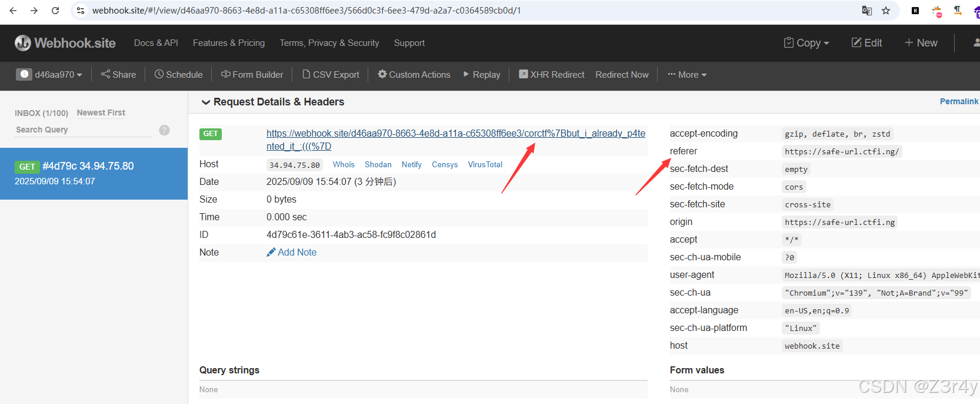Create a New webhook URL

point(921,43)
